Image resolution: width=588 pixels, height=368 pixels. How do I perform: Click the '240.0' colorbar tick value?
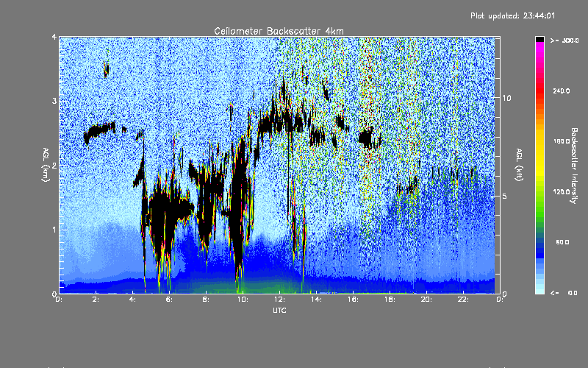click(x=562, y=91)
